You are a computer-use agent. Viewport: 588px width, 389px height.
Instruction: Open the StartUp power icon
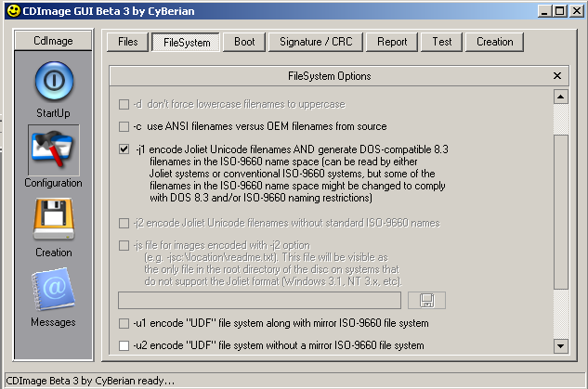pyautogui.click(x=54, y=81)
